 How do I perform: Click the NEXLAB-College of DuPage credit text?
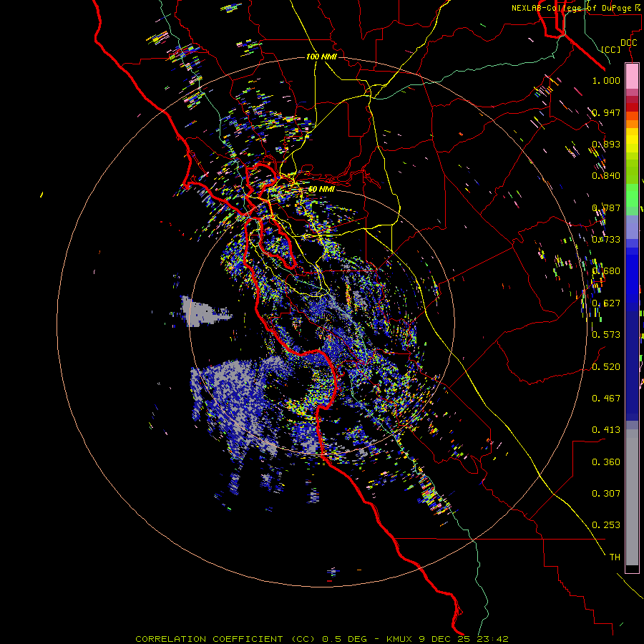tap(577, 8)
